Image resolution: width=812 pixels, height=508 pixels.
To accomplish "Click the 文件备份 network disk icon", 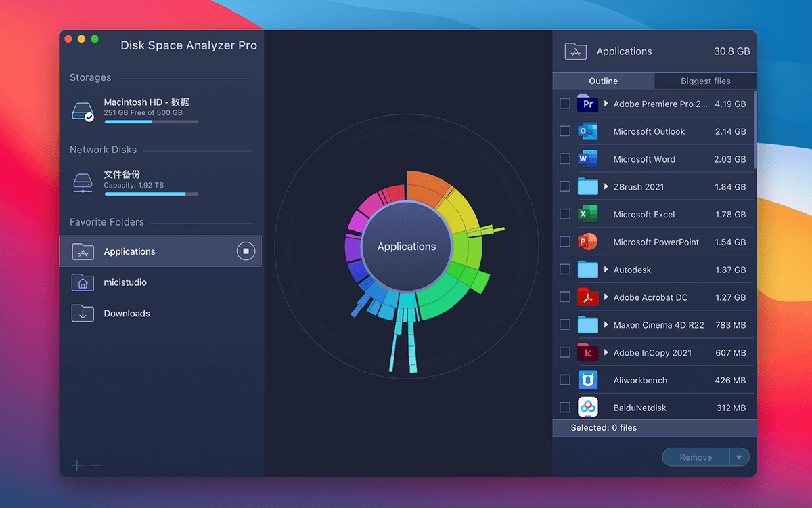I will point(83,183).
